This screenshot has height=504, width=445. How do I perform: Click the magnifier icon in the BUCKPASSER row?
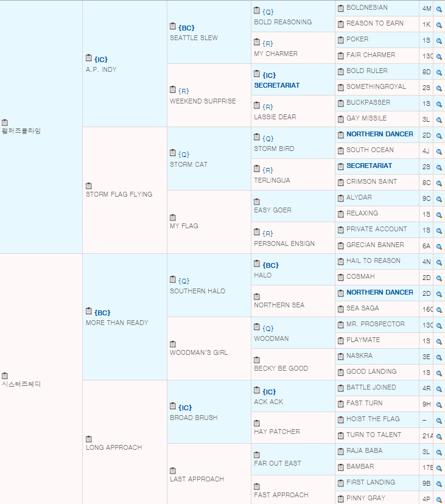pos(439,104)
